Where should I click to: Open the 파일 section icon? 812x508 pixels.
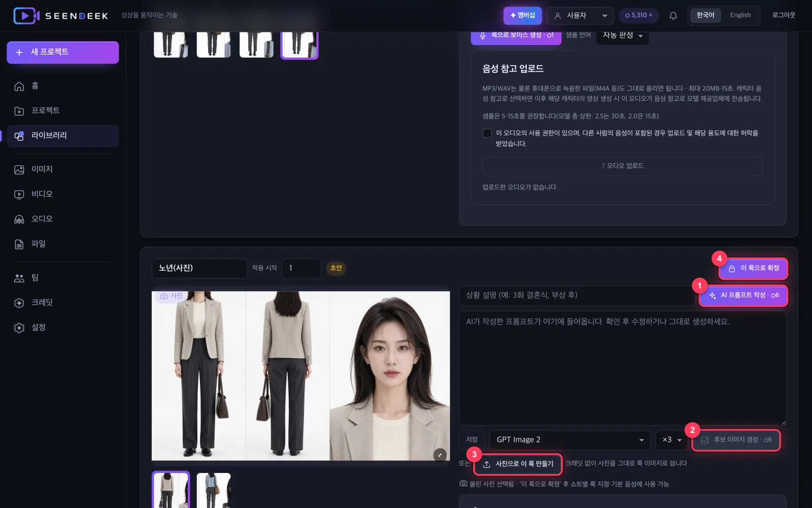point(19,244)
